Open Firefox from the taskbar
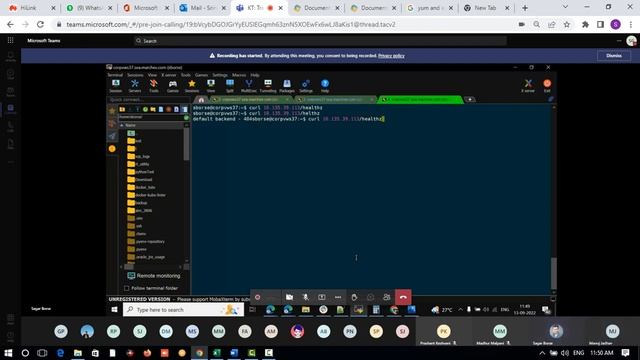The width and height of the screenshot is (640, 360). click(x=147, y=353)
